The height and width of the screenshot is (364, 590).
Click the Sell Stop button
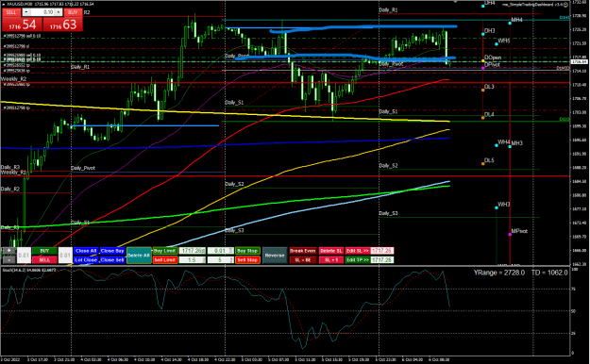(x=247, y=260)
